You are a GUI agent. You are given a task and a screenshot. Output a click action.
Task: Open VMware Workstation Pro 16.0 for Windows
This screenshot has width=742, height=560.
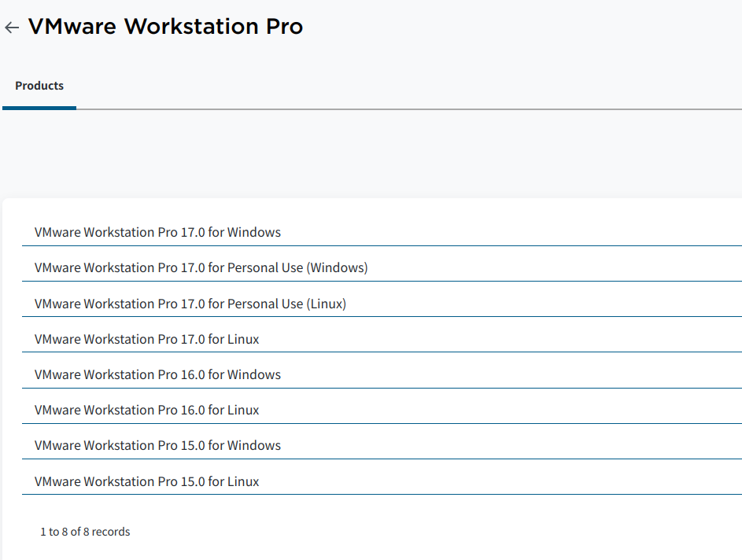pyautogui.click(x=157, y=374)
